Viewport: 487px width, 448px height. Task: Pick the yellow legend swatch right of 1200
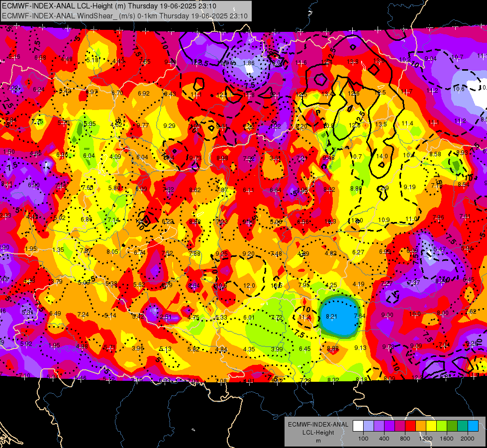pyautogui.click(x=431, y=426)
